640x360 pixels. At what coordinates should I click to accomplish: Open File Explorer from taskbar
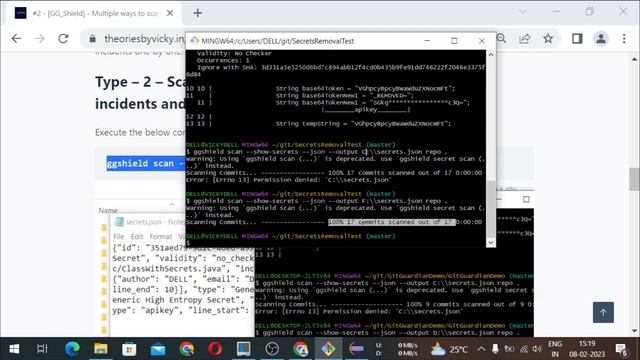click(x=101, y=349)
